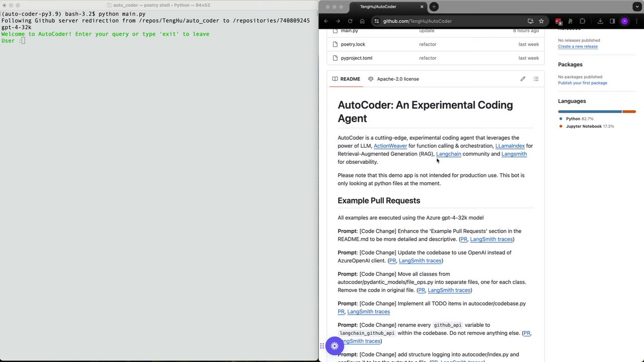Open LangSmith traces for README enhancement prompt
644x362 pixels.
[491, 239]
